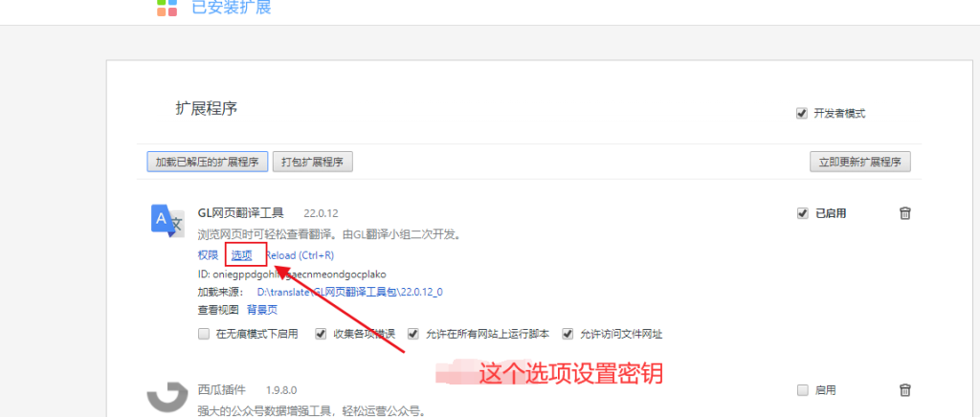Toggle 允许访问文件网址 checkbox
Viewport: 980px width, 417px height.
pos(568,334)
